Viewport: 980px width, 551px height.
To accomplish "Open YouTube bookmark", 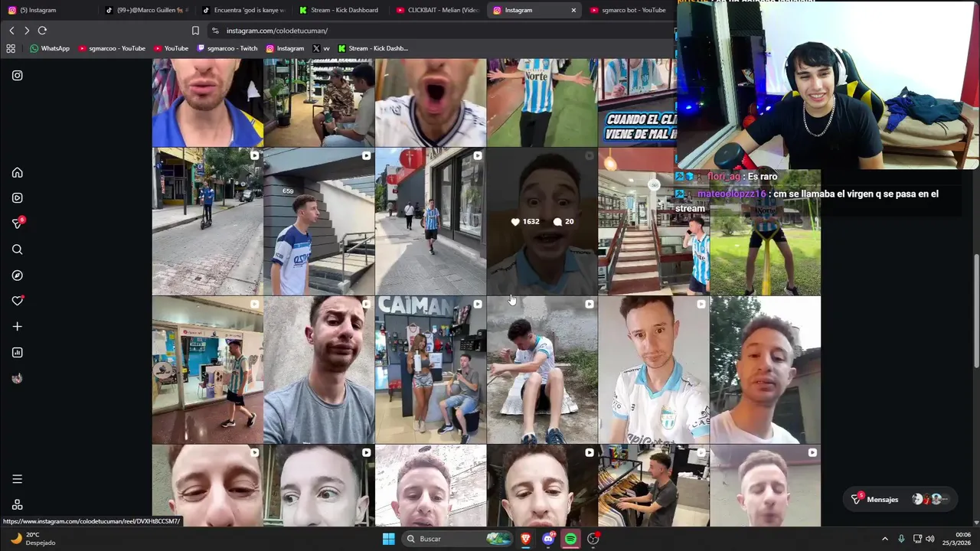I will [x=171, y=48].
